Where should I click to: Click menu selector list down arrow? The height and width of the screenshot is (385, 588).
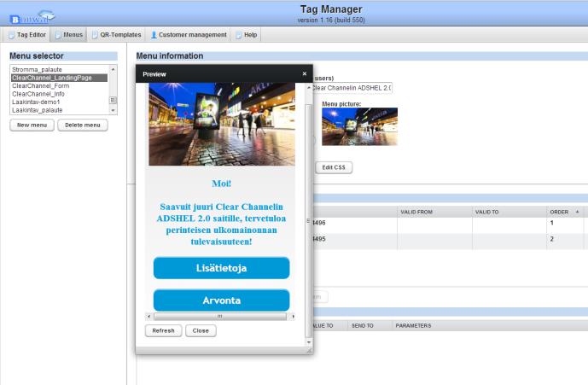pos(113,110)
